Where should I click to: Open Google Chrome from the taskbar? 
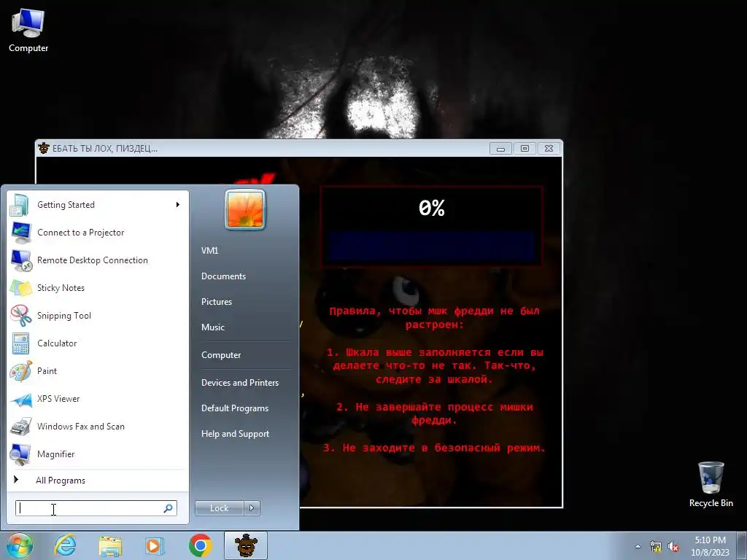[200, 545]
